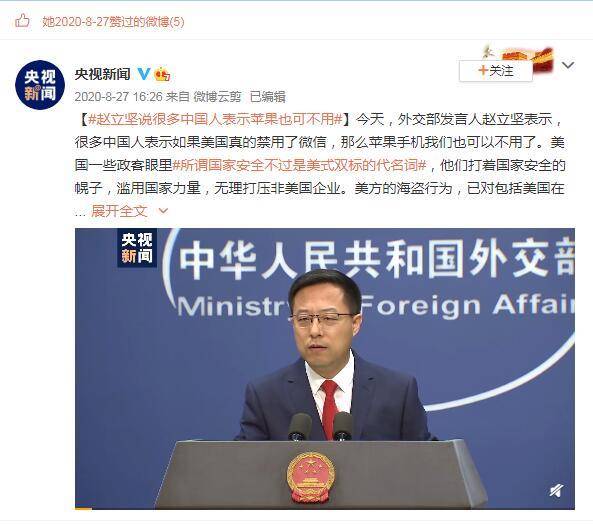This screenshot has height=524, width=593.
Task: View edit history via 已编辑
Action: (267, 97)
